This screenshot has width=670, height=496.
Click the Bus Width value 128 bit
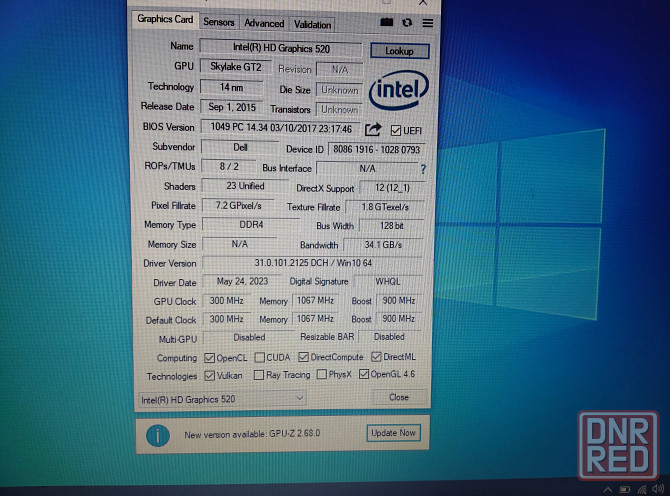(392, 226)
